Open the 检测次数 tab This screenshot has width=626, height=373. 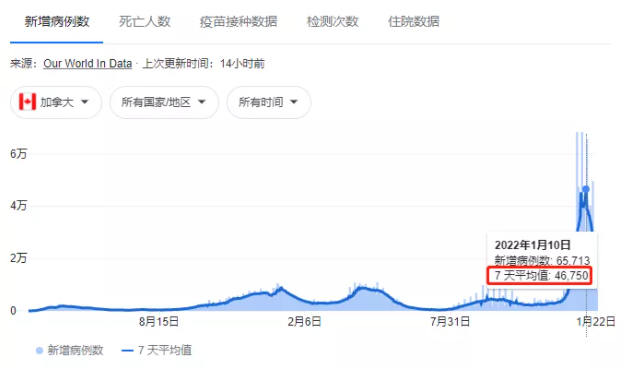[332, 21]
